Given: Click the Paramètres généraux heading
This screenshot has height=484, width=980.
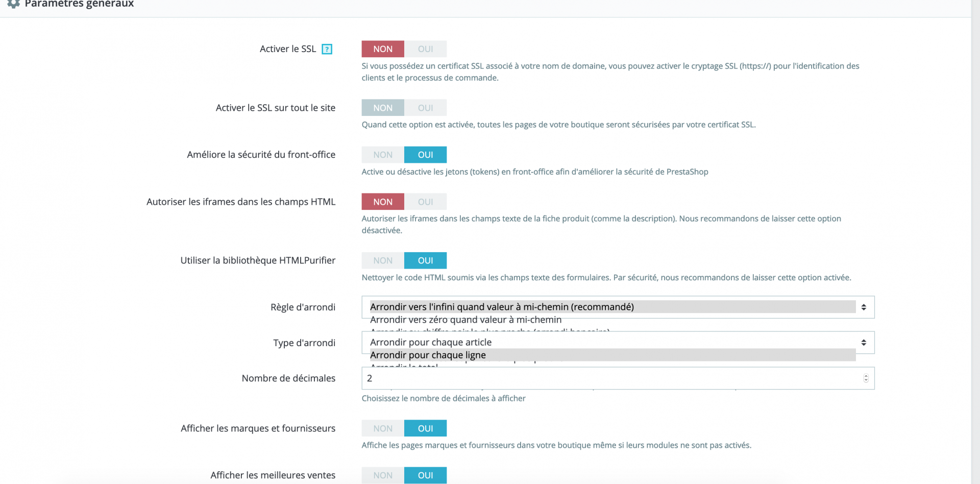Looking at the screenshot, I should click(79, 4).
